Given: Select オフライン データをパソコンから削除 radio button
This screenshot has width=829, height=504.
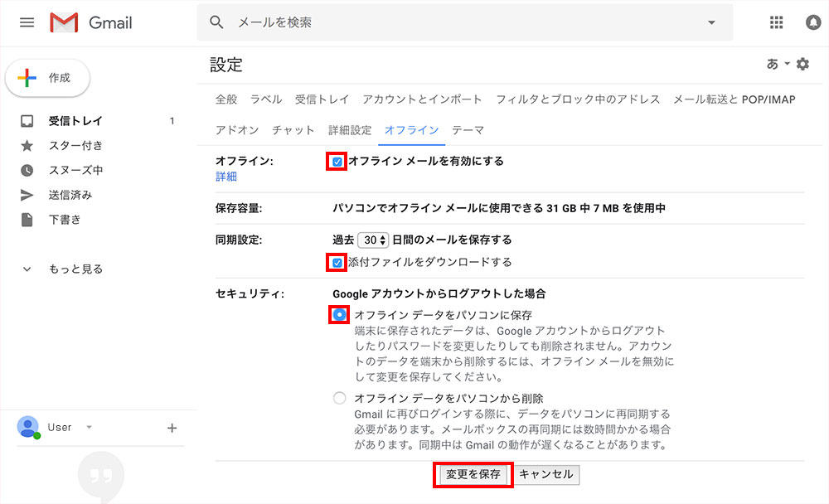Looking at the screenshot, I should pos(339,399).
